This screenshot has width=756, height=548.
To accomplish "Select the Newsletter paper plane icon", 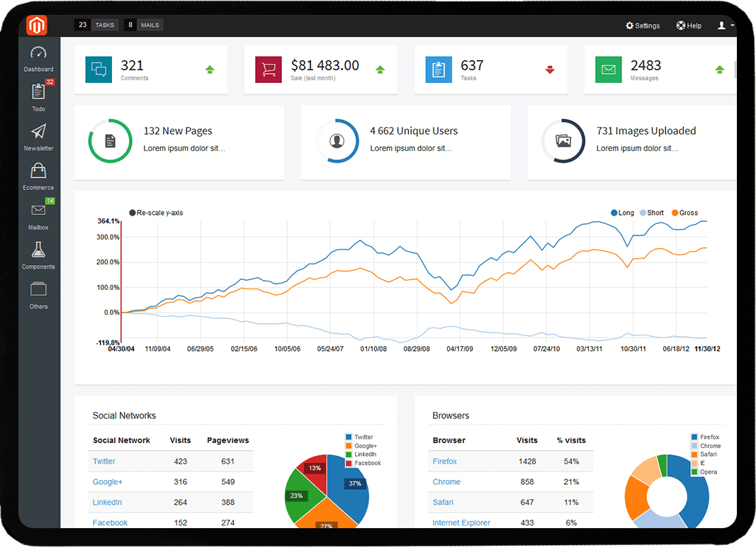I will click(38, 132).
